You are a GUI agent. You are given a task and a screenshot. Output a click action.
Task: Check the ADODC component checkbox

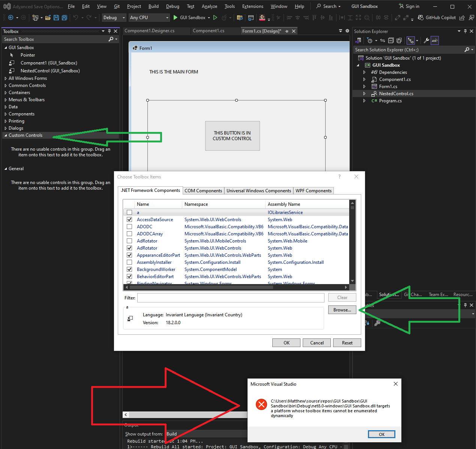coord(129,226)
